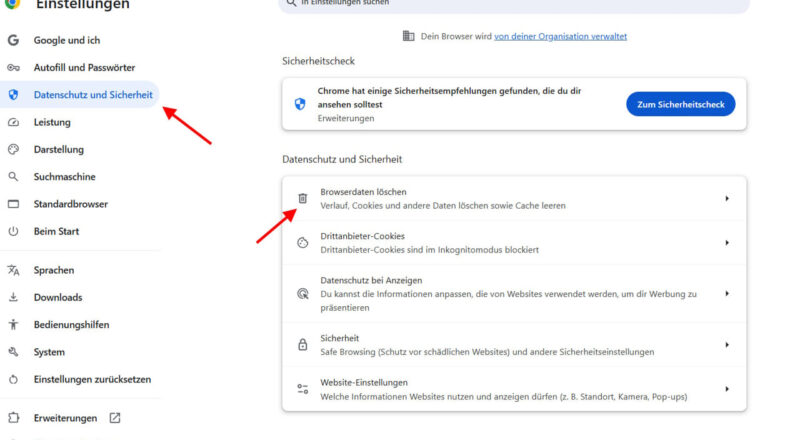
Task: Click the trash can icon for Browserdaten löschen
Action: click(x=303, y=198)
